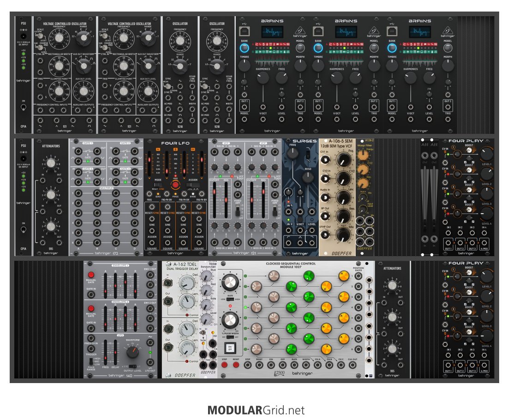The width and height of the screenshot is (513, 420).
Task: Click the CV1 In jack on the A-106-5 SEM
Action: click(325, 160)
